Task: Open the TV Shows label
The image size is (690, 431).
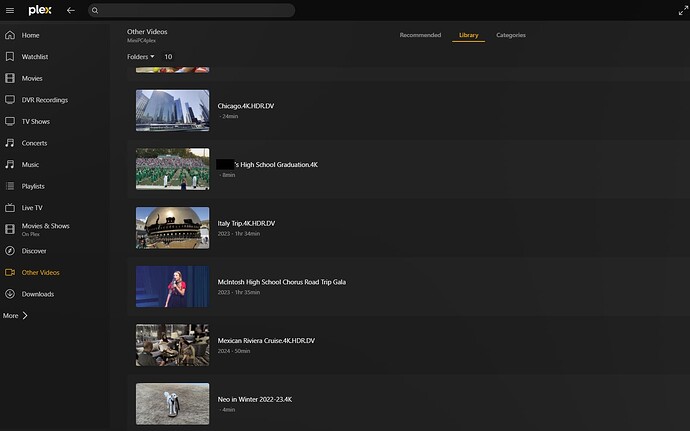Action: [x=36, y=122]
